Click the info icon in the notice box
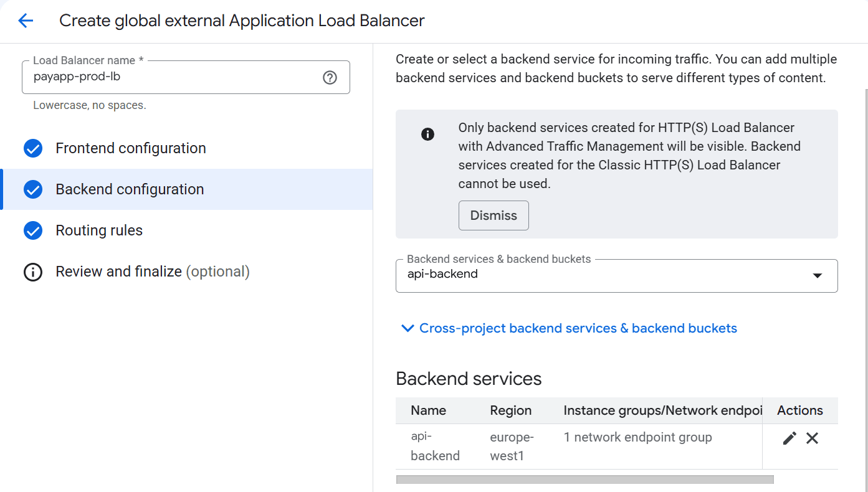 [427, 134]
